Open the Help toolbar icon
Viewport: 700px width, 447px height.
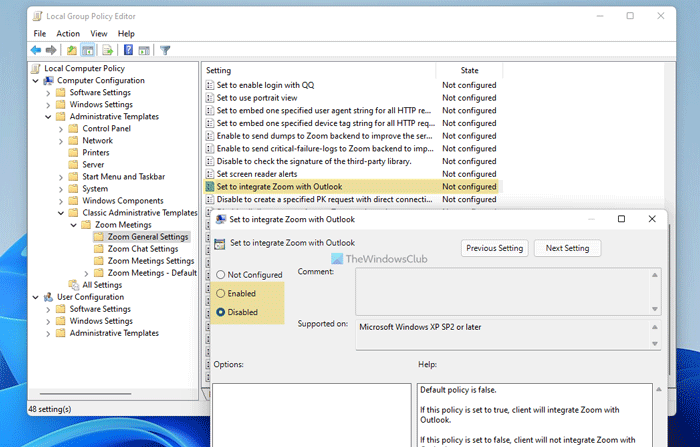point(128,50)
